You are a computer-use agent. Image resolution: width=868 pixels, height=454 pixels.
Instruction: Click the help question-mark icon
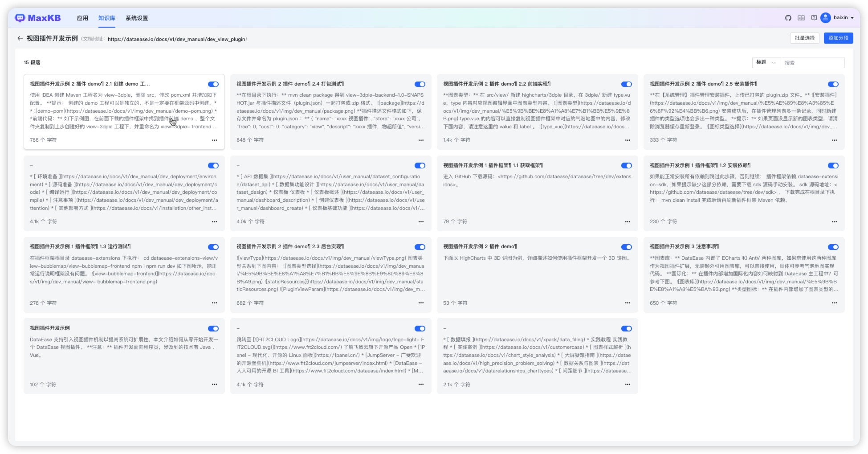point(814,18)
